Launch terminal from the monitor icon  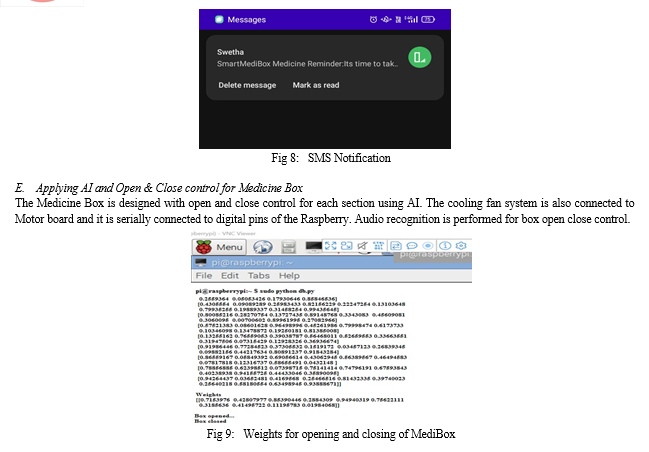point(309,247)
